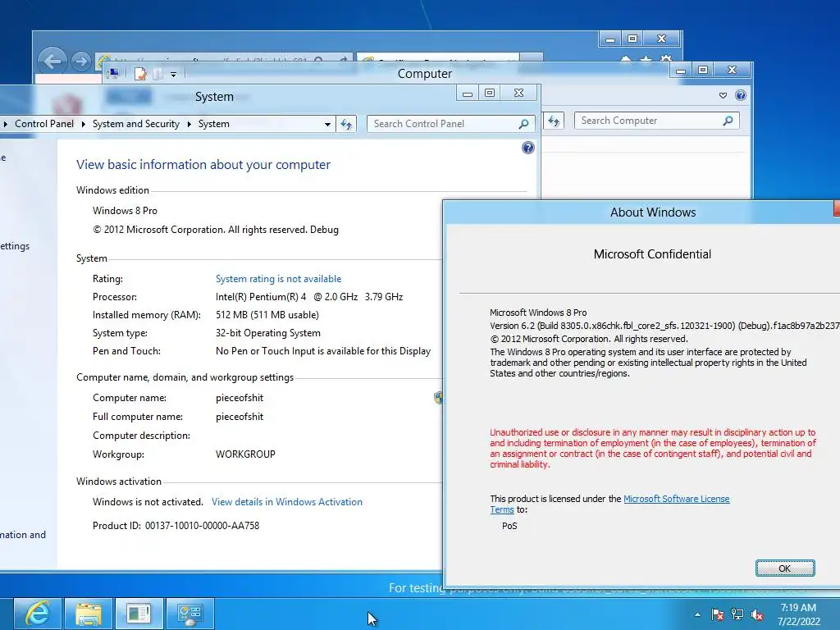Show hidden tray icons arrow

(697, 614)
